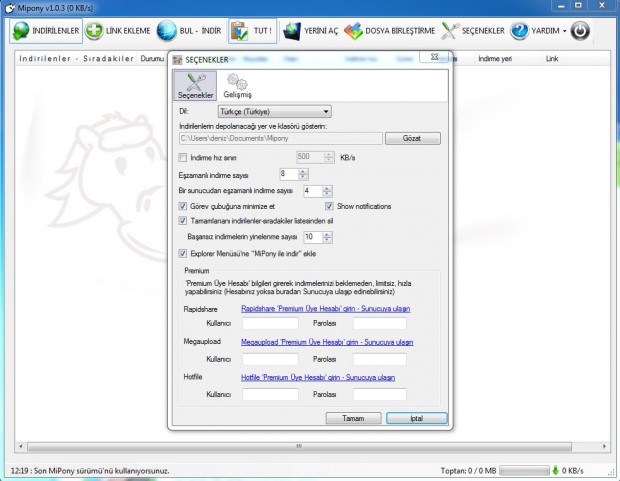Screen dimensions: 620x481
Task: Open Megaupload Premium Üye Hesabı link
Action: [327, 342]
